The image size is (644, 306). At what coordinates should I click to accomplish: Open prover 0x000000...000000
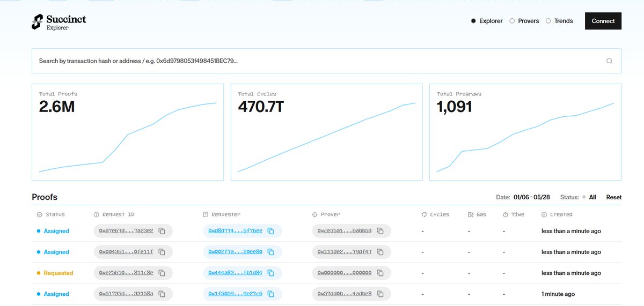(345, 273)
